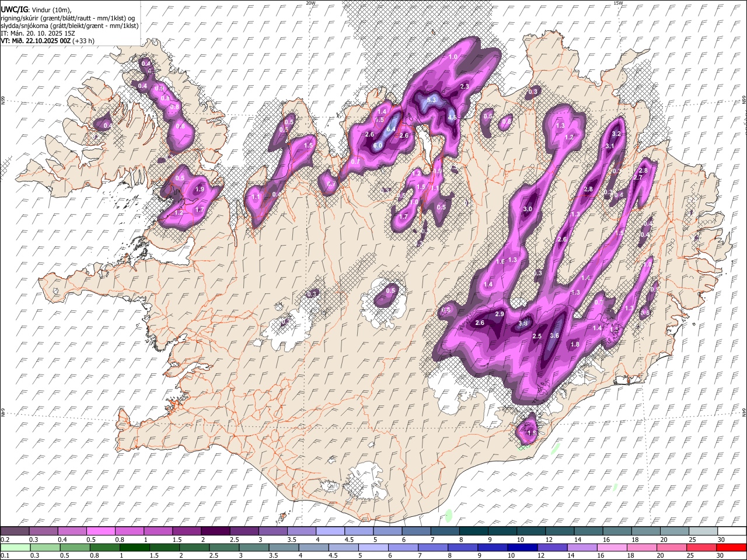Image resolution: width=747 pixels, height=560 pixels.
Task: Click the 15W longitude label
Action: [x=618, y=3]
